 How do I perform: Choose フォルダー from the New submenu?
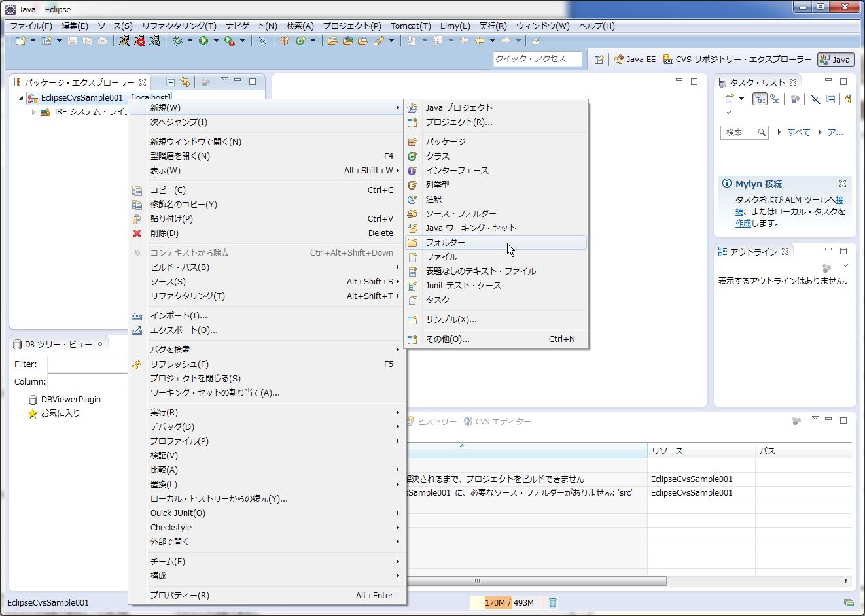click(496, 242)
